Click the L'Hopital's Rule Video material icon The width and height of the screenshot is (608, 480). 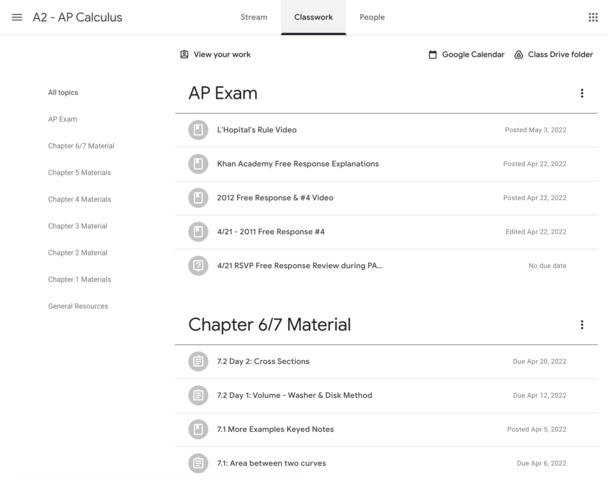pos(198,130)
